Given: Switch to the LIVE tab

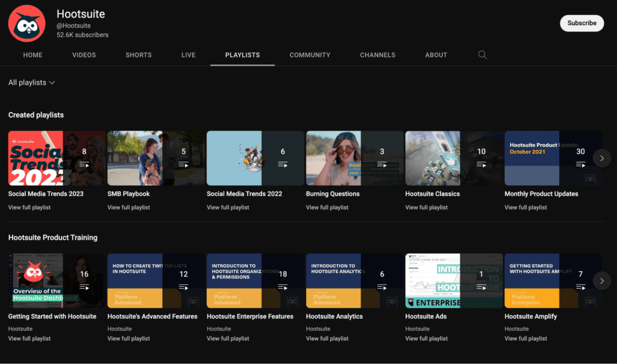Looking at the screenshot, I should pos(189,55).
